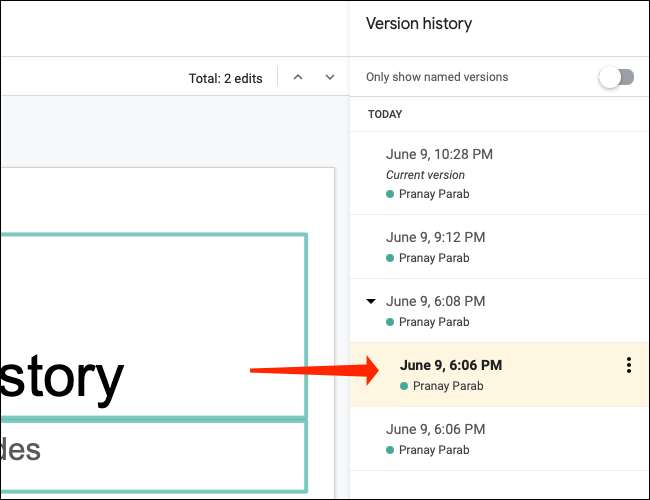Toggle Only show named versions switch

click(616, 78)
